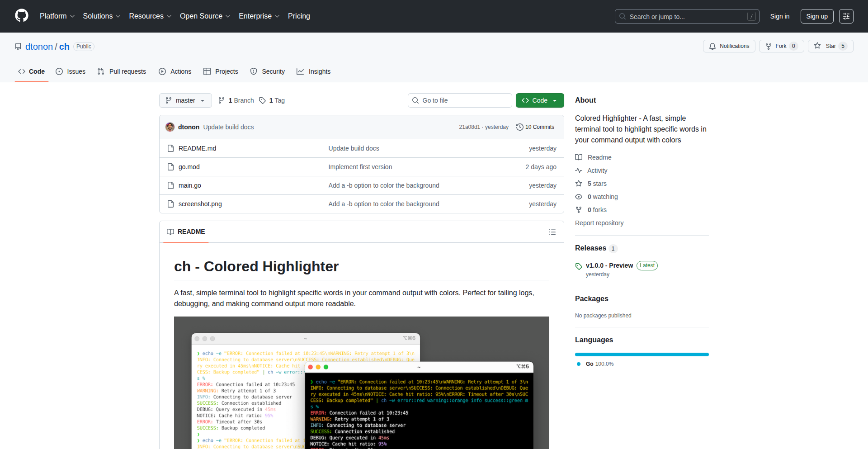Switch to the Issues tab
868x449 pixels.
pos(71,71)
